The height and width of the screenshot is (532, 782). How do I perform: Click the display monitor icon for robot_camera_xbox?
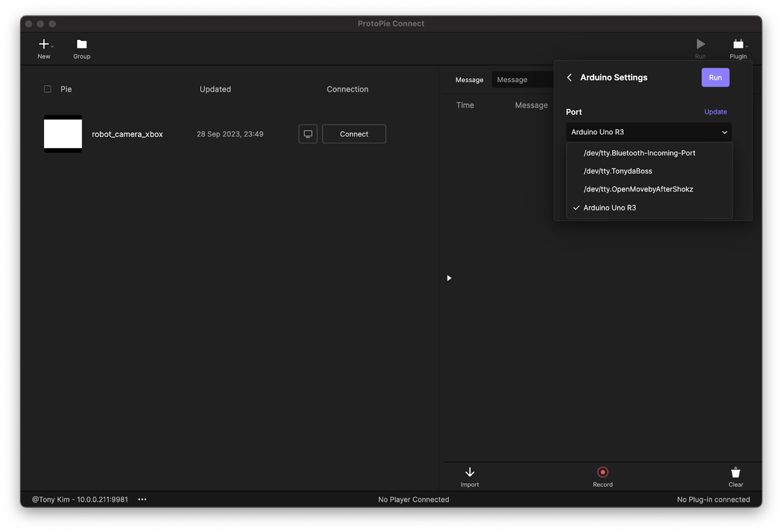[x=308, y=134]
